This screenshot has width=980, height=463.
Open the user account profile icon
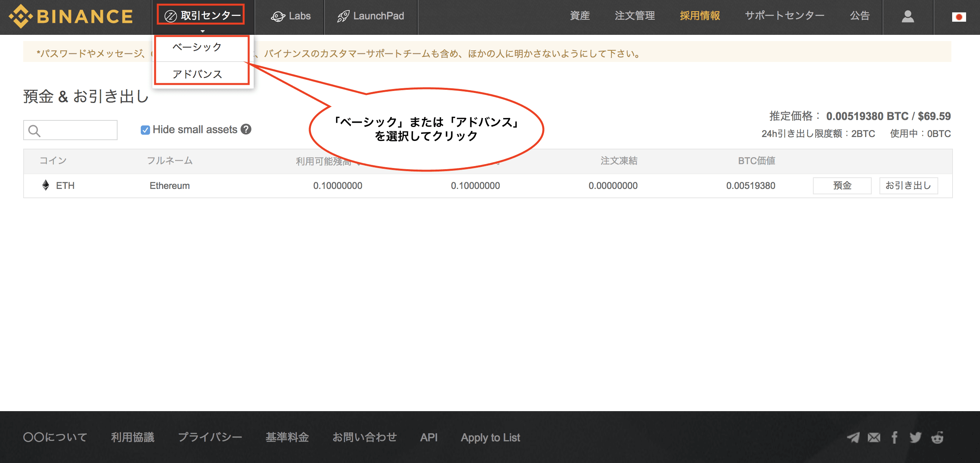[908, 17]
